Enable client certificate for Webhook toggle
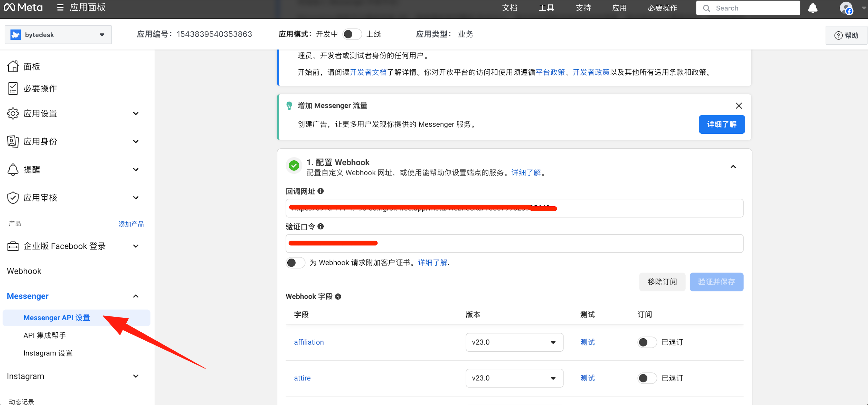 pyautogui.click(x=295, y=262)
